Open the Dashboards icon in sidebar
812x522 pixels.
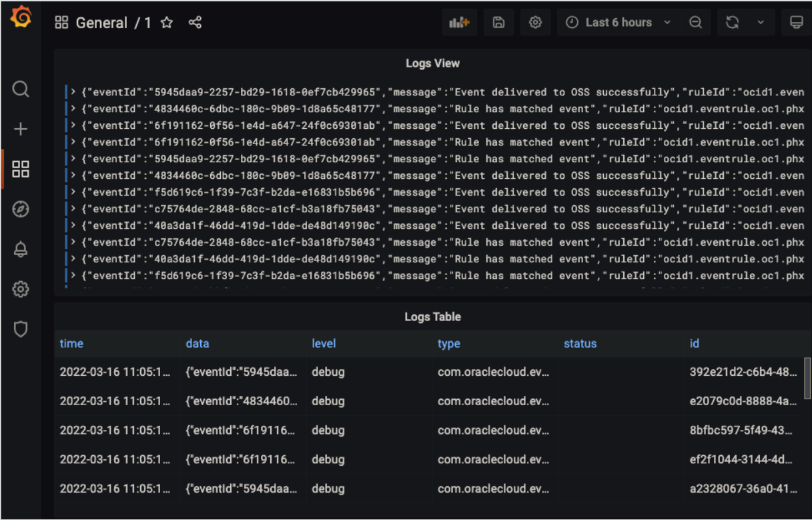click(x=20, y=169)
